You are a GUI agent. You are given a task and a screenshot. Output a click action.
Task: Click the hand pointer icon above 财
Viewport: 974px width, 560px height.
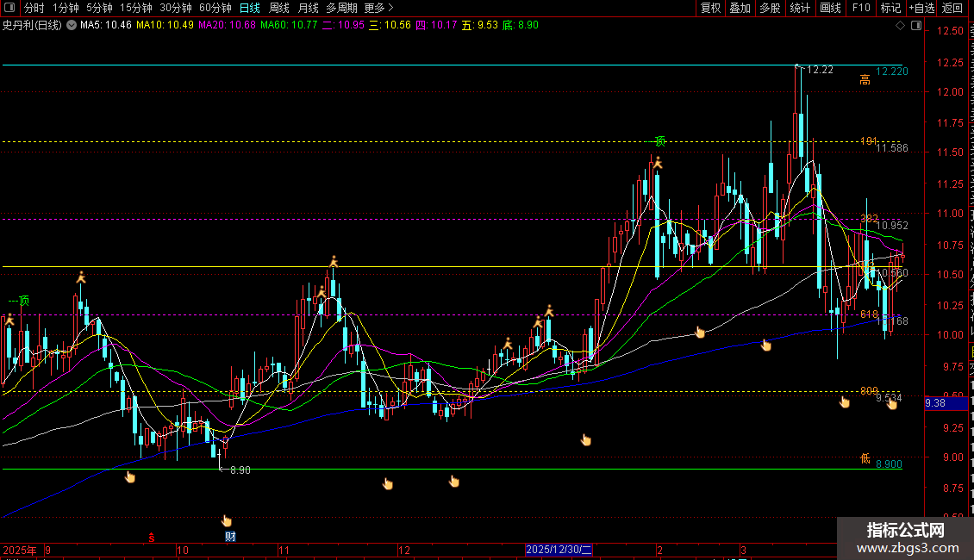(227, 520)
